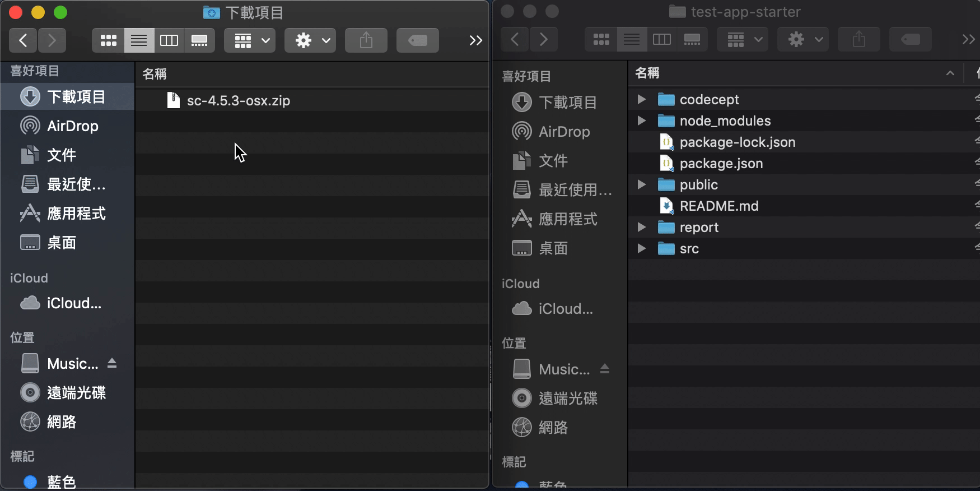
Task: Show more toolbar items in Downloads window
Action: [x=475, y=40]
